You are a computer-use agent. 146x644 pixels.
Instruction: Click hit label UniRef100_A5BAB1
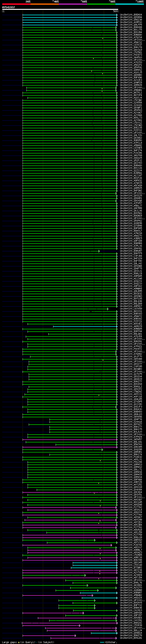click(131, 90)
